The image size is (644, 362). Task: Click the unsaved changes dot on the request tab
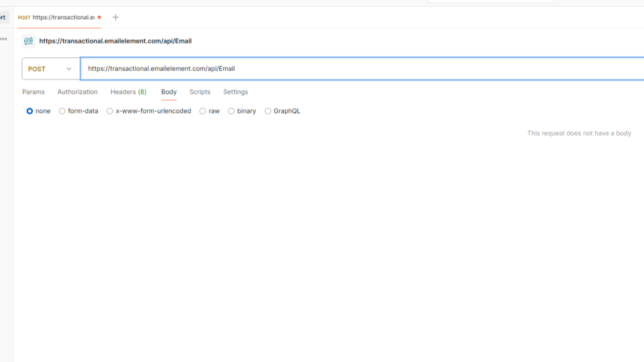99,17
